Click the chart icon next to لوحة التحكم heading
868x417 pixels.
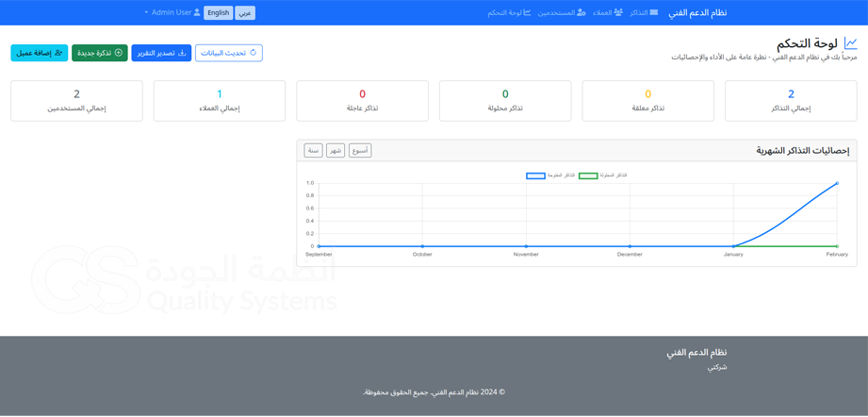850,43
